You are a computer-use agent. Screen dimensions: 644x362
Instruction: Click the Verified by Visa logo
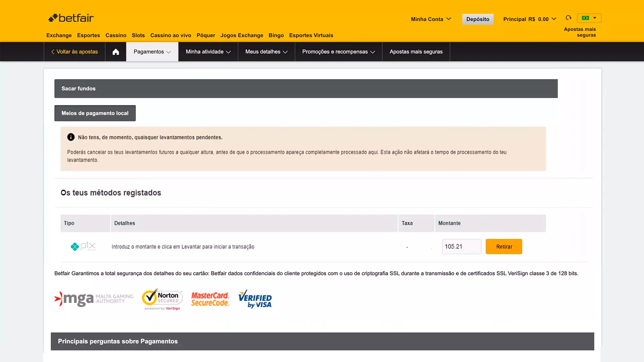point(255,299)
